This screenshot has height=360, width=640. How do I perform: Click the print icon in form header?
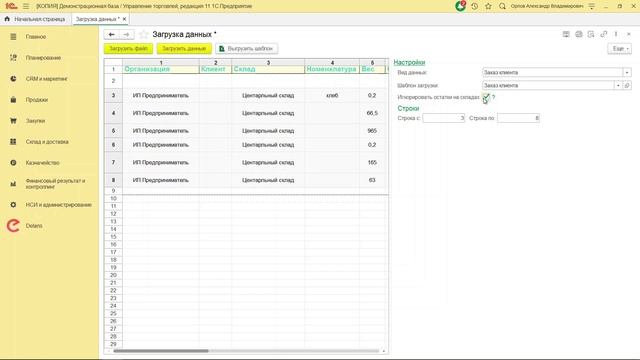[x=578, y=34]
